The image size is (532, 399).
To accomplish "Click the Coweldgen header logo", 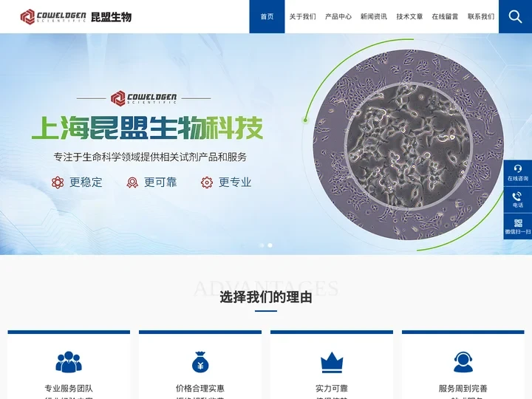I will pos(53,16).
